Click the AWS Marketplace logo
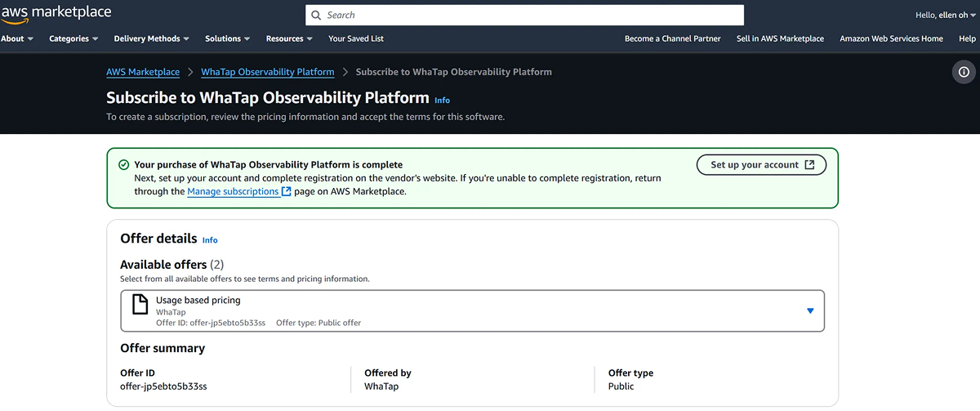 [56, 14]
